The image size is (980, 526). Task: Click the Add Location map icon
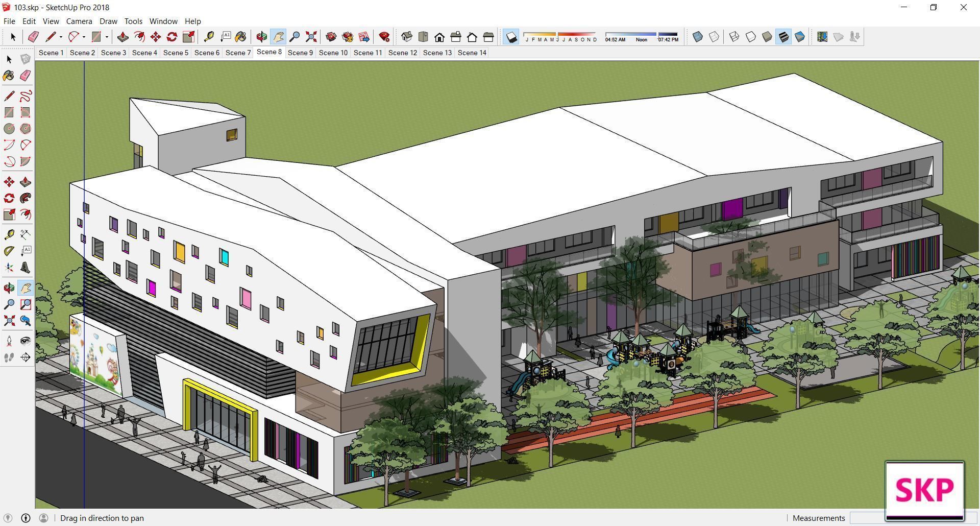822,37
